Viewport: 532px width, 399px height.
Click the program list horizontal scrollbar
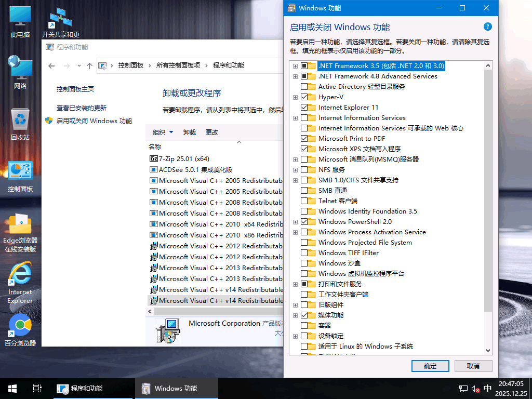pos(219,311)
